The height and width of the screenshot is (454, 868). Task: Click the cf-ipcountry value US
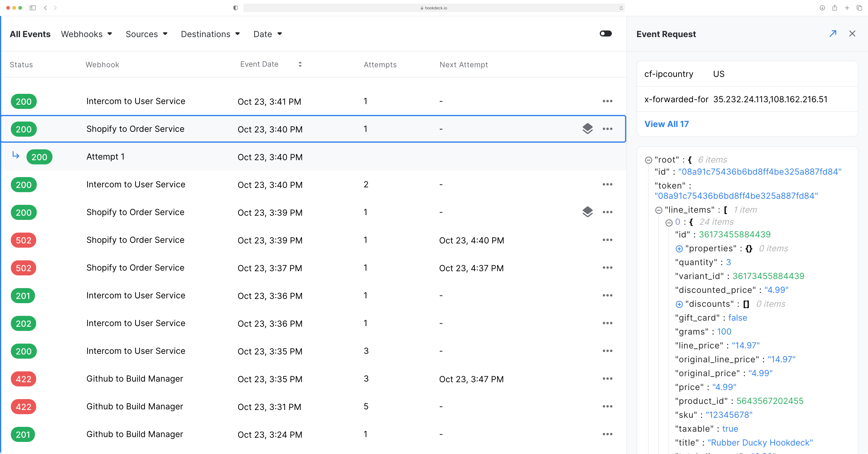[x=719, y=74]
